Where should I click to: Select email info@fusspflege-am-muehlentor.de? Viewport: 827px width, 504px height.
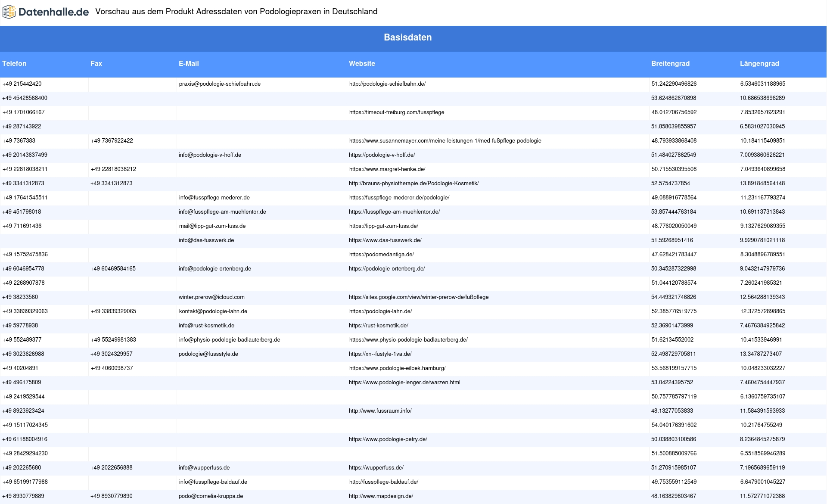tap(222, 212)
